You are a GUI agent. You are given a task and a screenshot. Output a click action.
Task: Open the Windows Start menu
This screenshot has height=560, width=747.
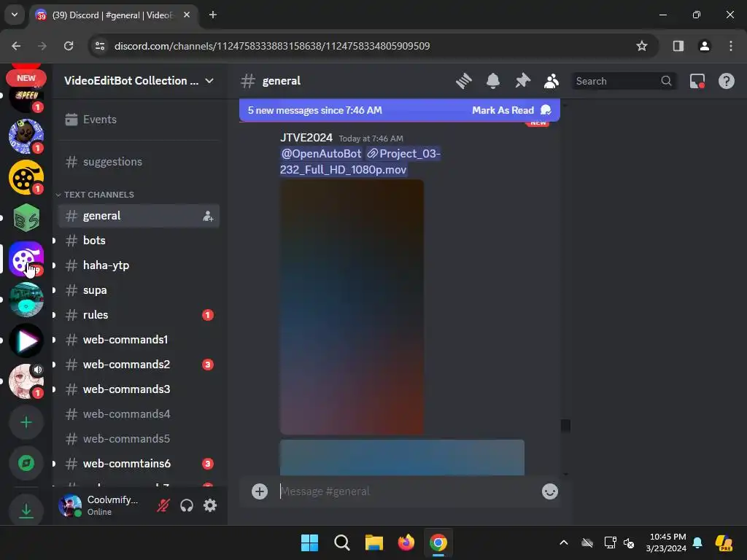(x=309, y=542)
